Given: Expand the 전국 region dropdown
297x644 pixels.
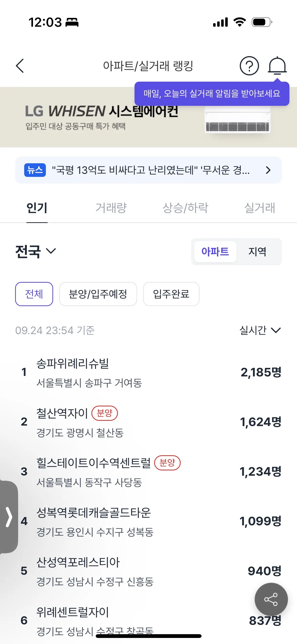Looking at the screenshot, I should (36, 251).
